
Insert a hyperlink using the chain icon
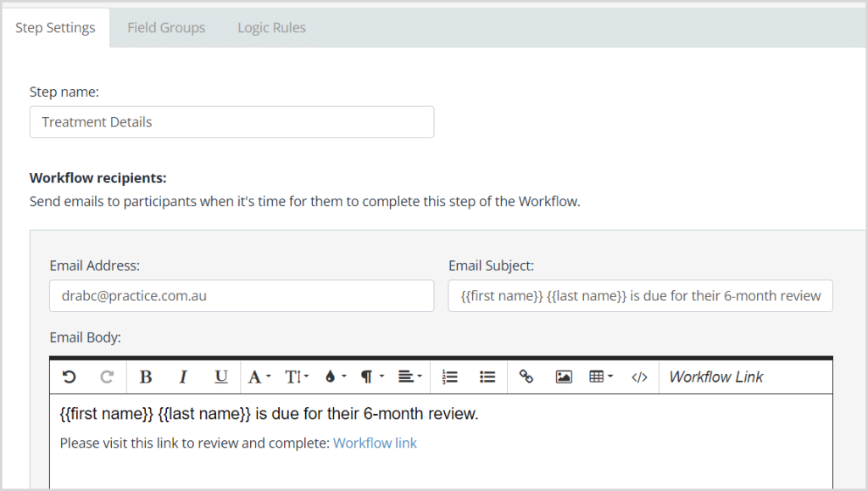pos(526,377)
